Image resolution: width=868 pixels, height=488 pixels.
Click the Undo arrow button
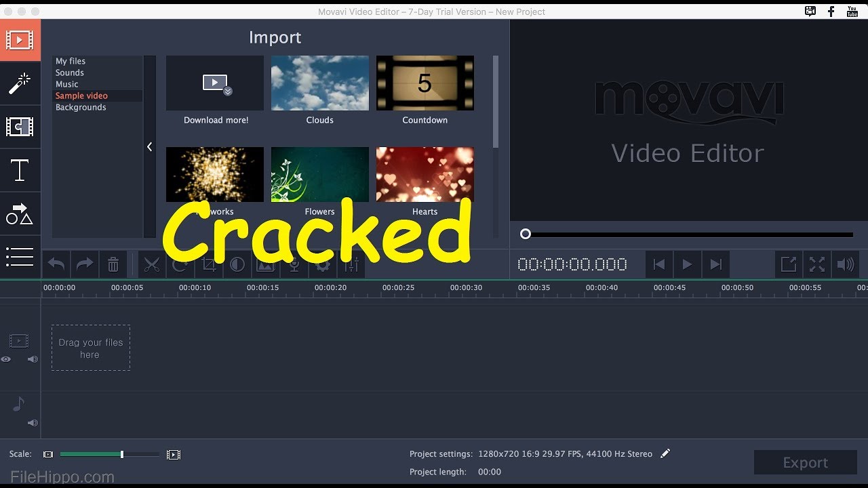(56, 264)
